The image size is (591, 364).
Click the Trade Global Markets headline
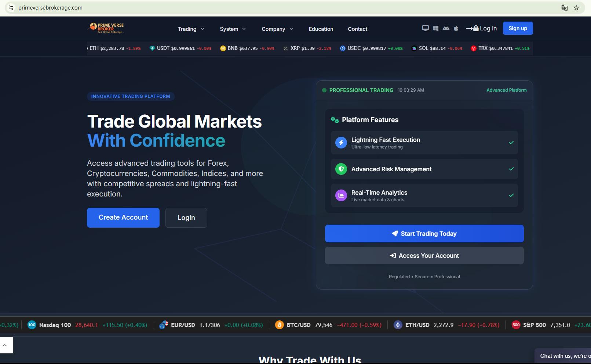175,121
